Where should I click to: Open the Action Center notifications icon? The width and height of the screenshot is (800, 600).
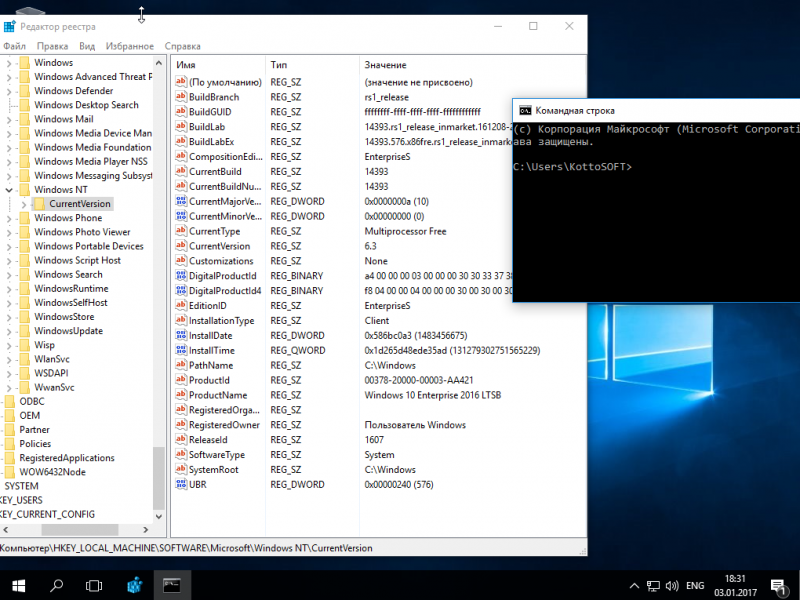[x=778, y=586]
